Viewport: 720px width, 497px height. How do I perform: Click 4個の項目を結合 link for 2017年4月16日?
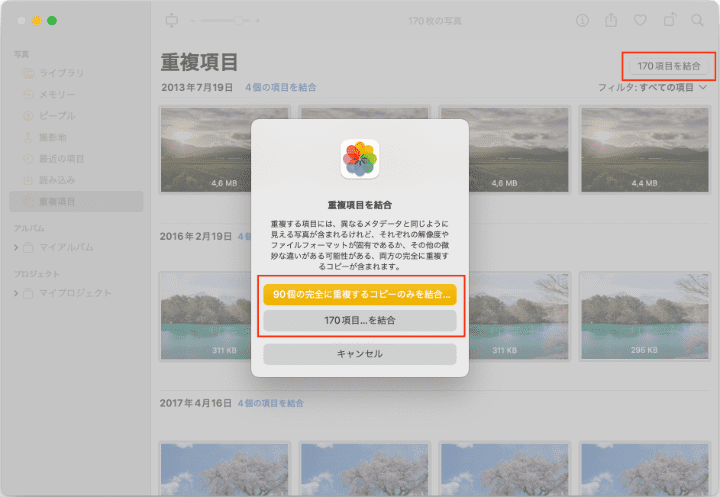click(x=270, y=403)
